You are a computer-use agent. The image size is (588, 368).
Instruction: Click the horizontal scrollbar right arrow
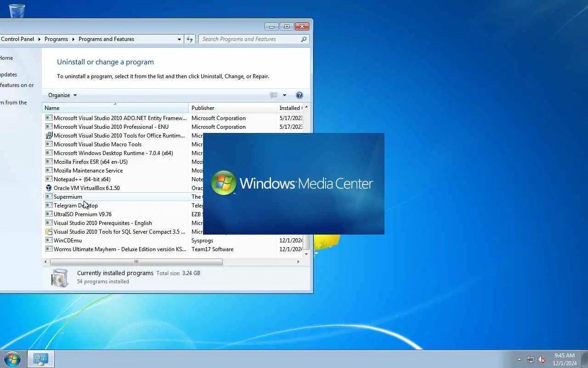(x=298, y=262)
